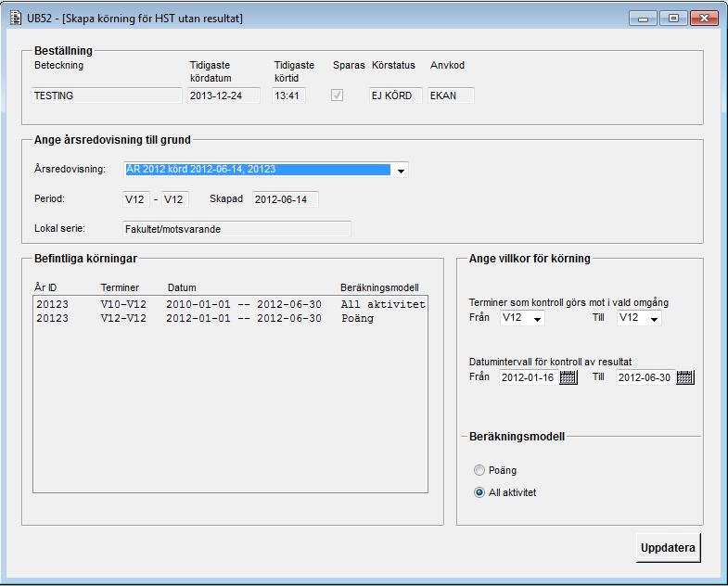Click the Tidigaste kördatum field 2013-12-24
The height and width of the screenshot is (586, 728).
point(224,96)
